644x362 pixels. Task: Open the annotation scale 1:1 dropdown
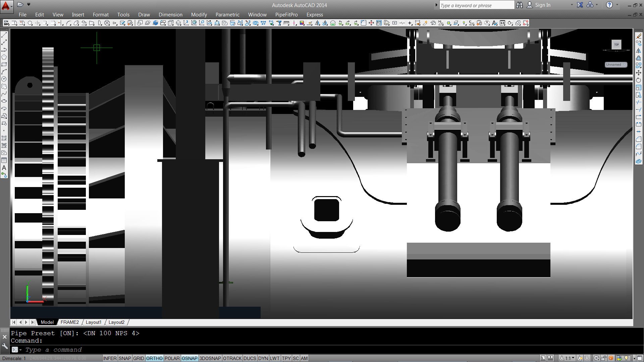[568, 358]
